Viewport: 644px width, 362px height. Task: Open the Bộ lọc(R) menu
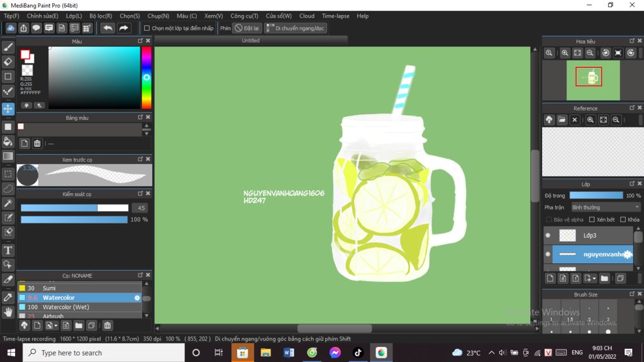point(101,16)
